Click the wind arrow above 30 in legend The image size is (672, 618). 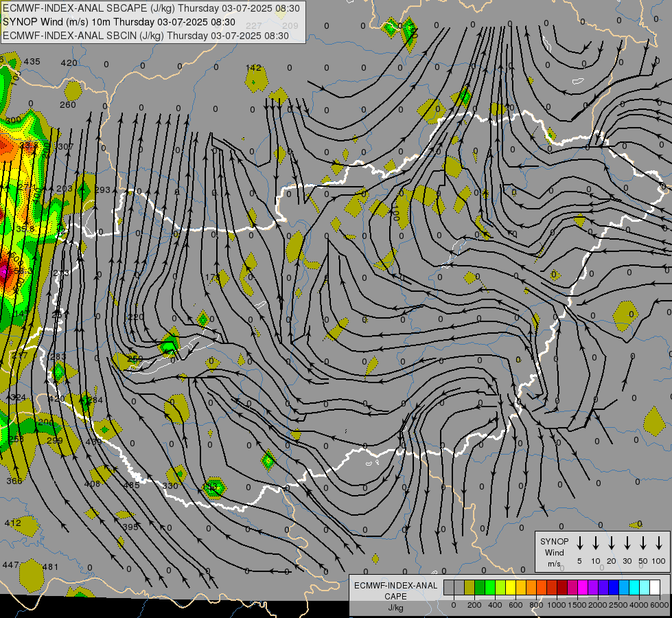[627, 542]
